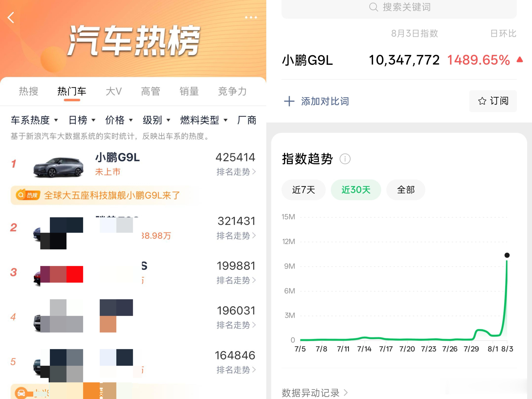Select the 近7天 range option

point(304,190)
